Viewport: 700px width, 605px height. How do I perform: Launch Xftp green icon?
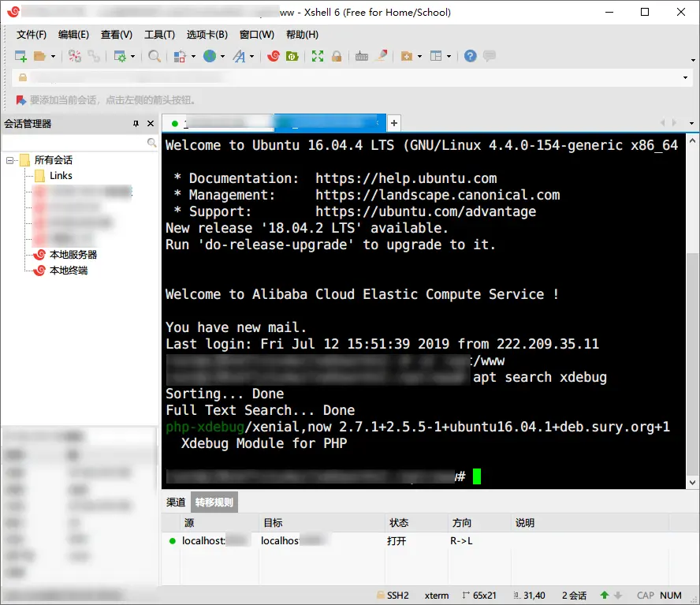click(x=292, y=56)
